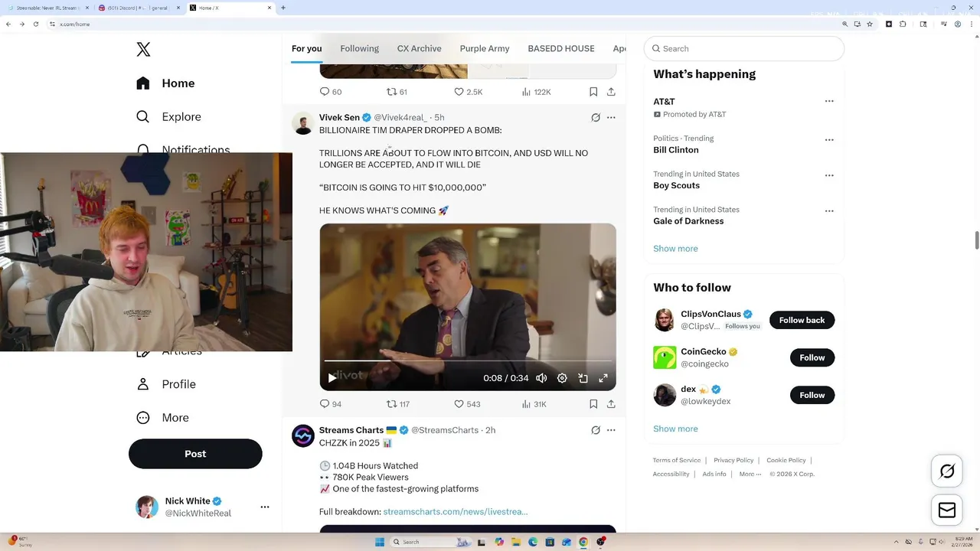
Task: Open new browser tab
Action: [x=283, y=8]
